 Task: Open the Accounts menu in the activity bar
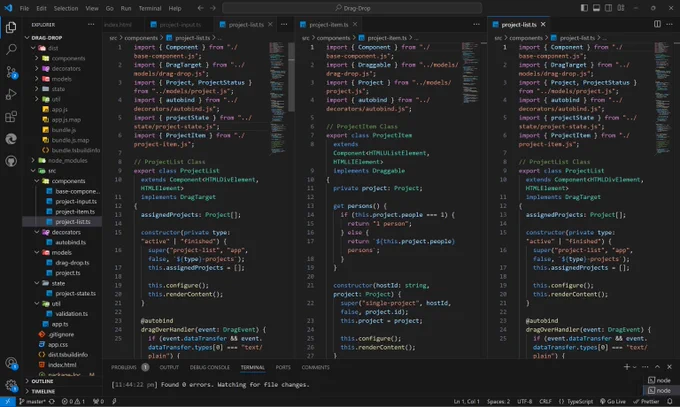click(11, 363)
